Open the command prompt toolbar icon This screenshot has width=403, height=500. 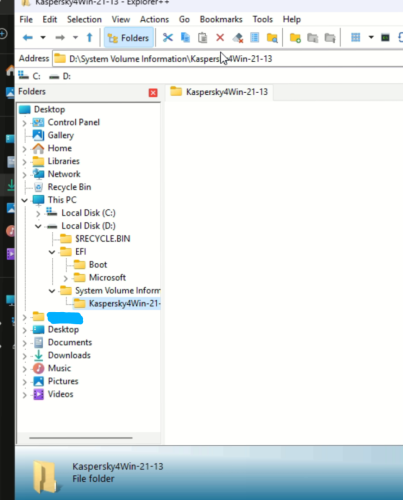tap(385, 38)
